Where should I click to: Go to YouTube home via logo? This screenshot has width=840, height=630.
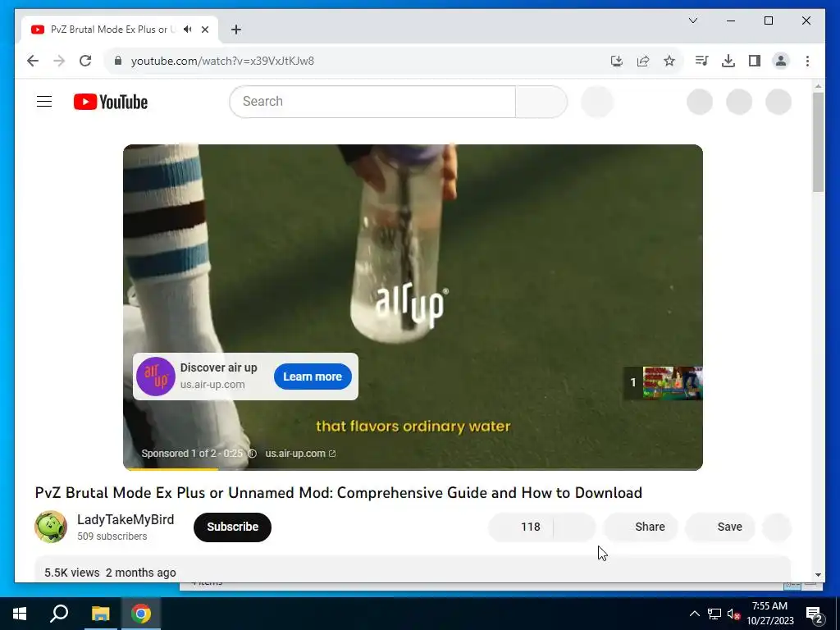coord(111,102)
